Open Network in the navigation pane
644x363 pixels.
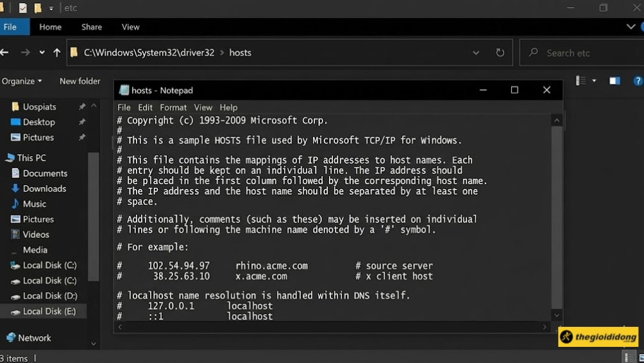coord(34,338)
